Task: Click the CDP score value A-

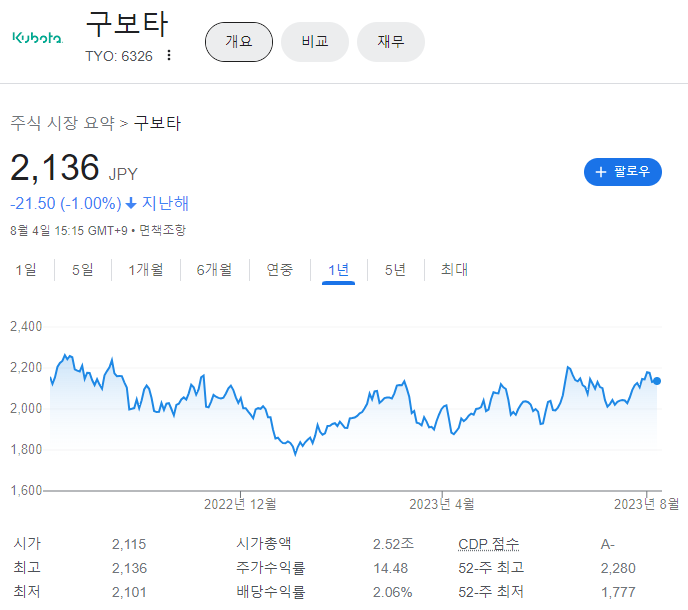Action: pos(608,544)
